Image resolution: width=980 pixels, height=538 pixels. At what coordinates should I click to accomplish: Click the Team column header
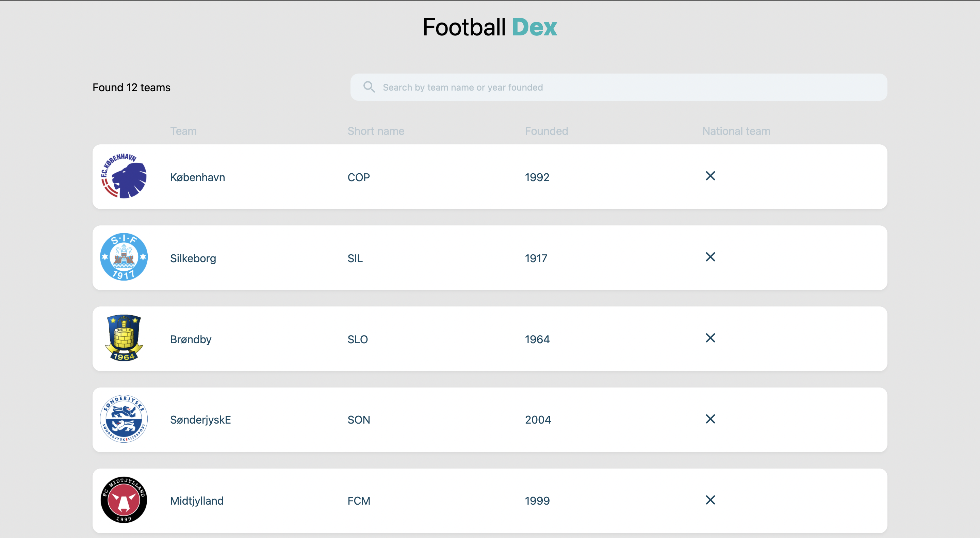click(183, 131)
